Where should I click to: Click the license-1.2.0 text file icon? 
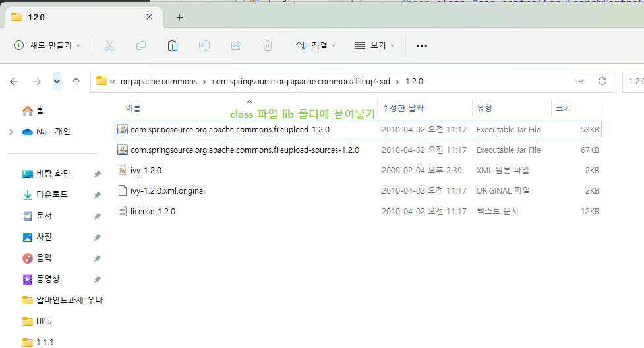[x=123, y=211]
